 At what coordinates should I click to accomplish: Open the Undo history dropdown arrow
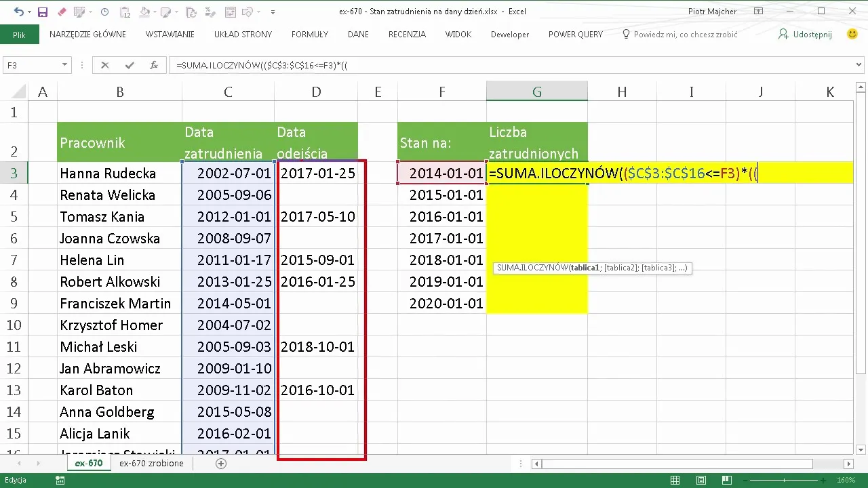tap(28, 12)
